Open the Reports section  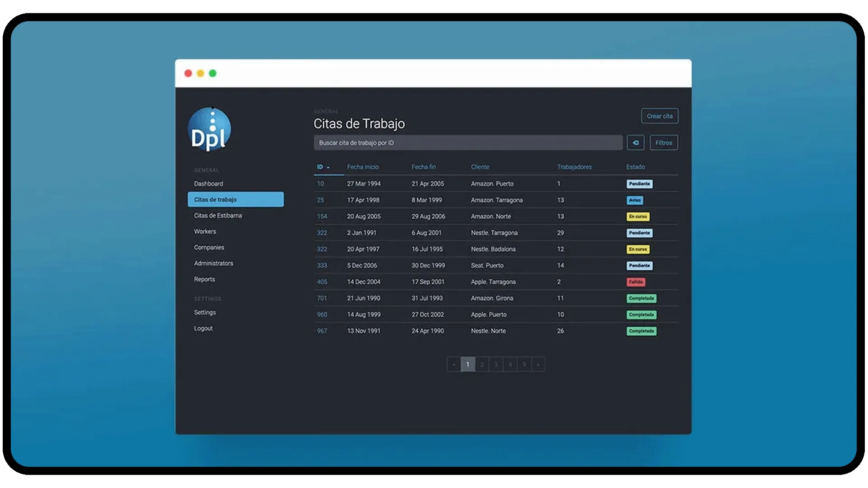tap(205, 279)
